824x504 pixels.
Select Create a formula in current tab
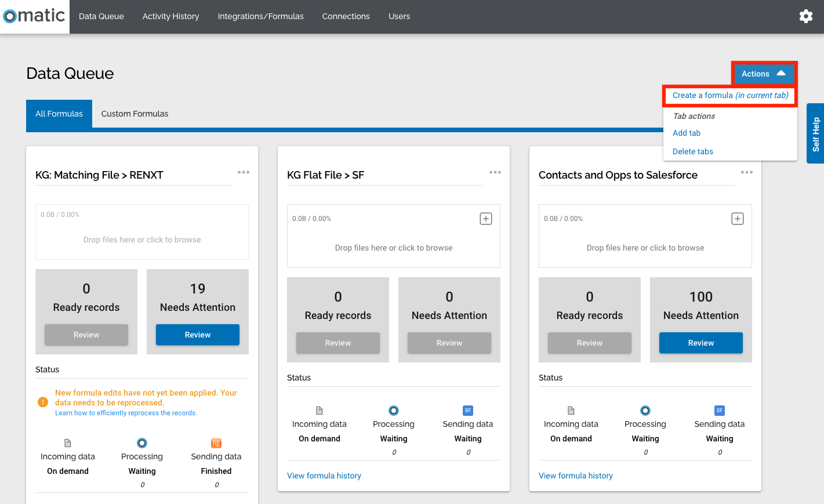click(x=730, y=96)
